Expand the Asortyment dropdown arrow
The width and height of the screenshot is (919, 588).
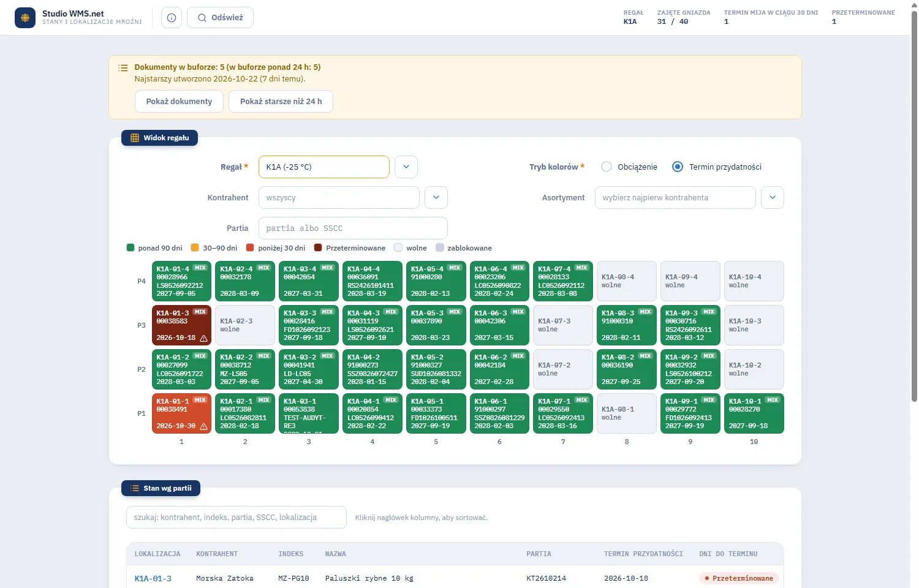tap(773, 197)
